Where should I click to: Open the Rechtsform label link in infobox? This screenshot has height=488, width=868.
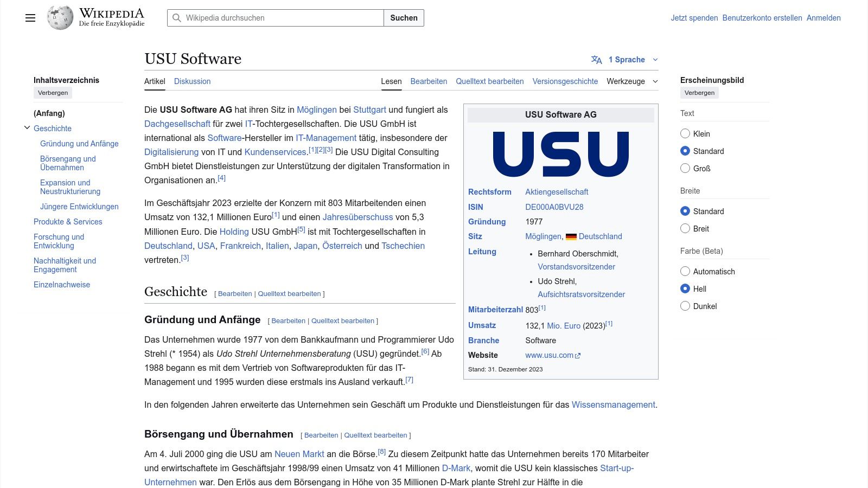[490, 192]
